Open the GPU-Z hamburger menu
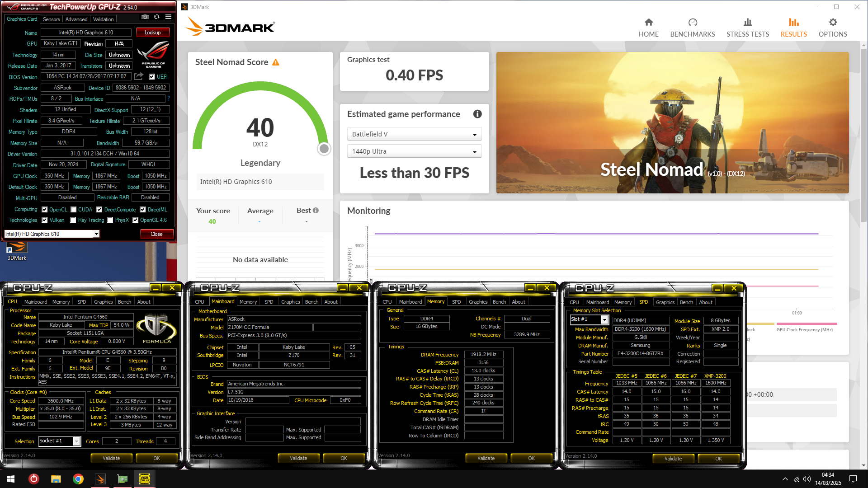Image resolution: width=868 pixels, height=488 pixels. coord(168,17)
